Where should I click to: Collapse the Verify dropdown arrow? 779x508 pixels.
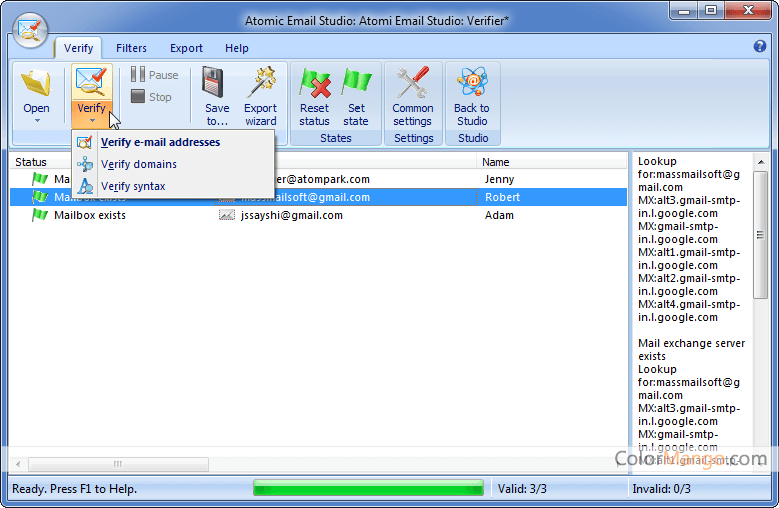(91, 121)
